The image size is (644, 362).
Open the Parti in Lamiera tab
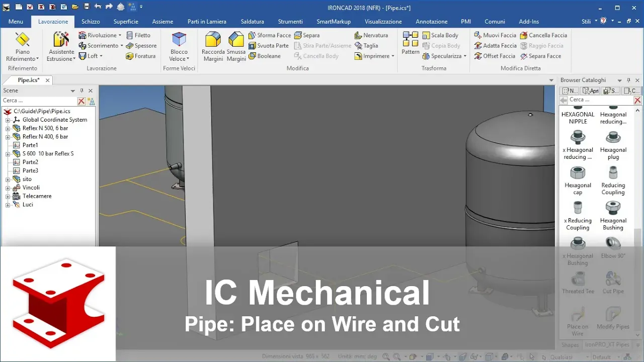coord(207,22)
